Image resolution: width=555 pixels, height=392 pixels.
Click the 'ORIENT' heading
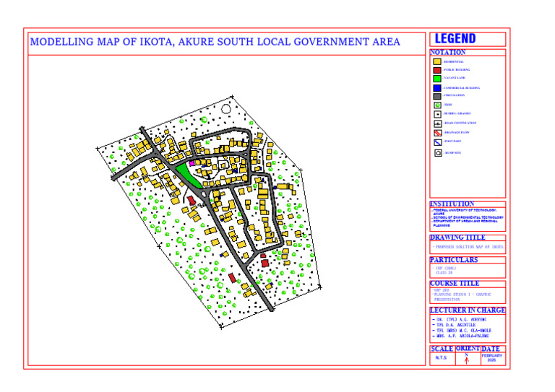pos(468,349)
